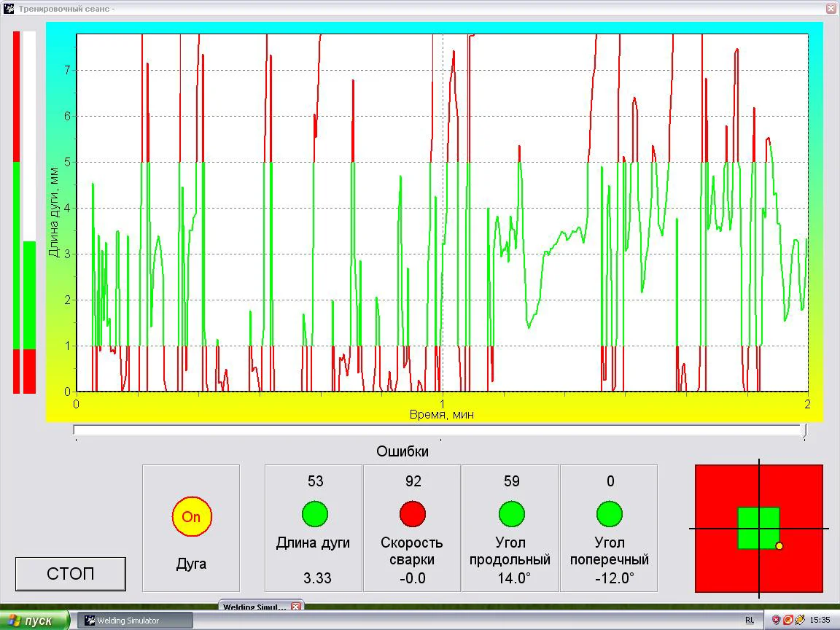Viewport: 840px width, 630px height.
Task: Close the small Welding Simul... popup tab
Action: click(x=295, y=607)
